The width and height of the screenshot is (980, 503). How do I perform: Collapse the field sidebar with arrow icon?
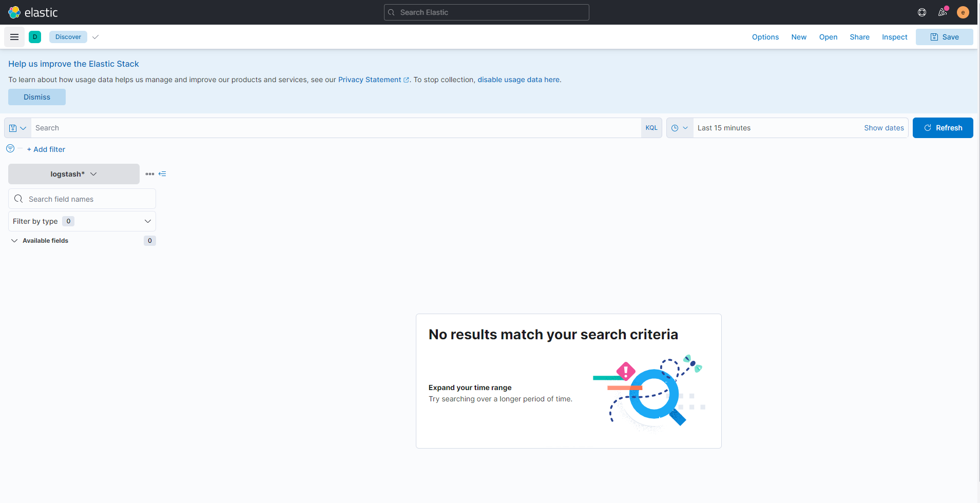coord(162,174)
